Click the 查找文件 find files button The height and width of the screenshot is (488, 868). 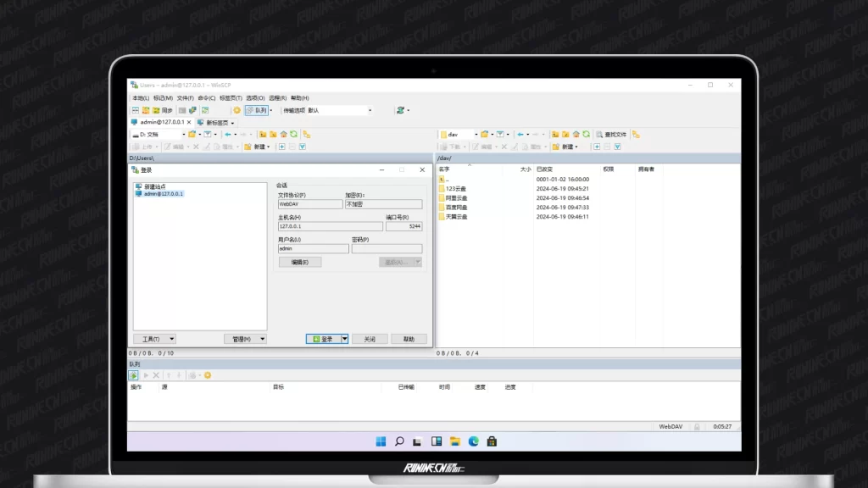pyautogui.click(x=611, y=134)
